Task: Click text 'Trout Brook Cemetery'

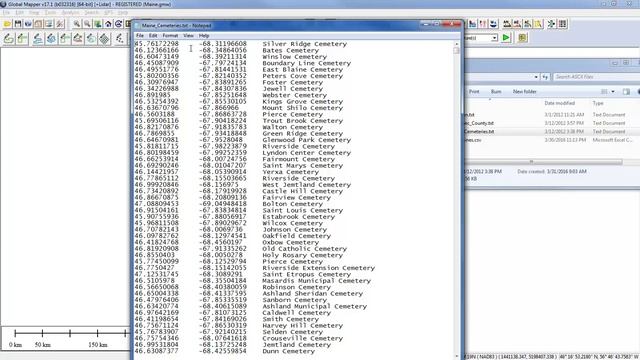Action: pos(302,121)
